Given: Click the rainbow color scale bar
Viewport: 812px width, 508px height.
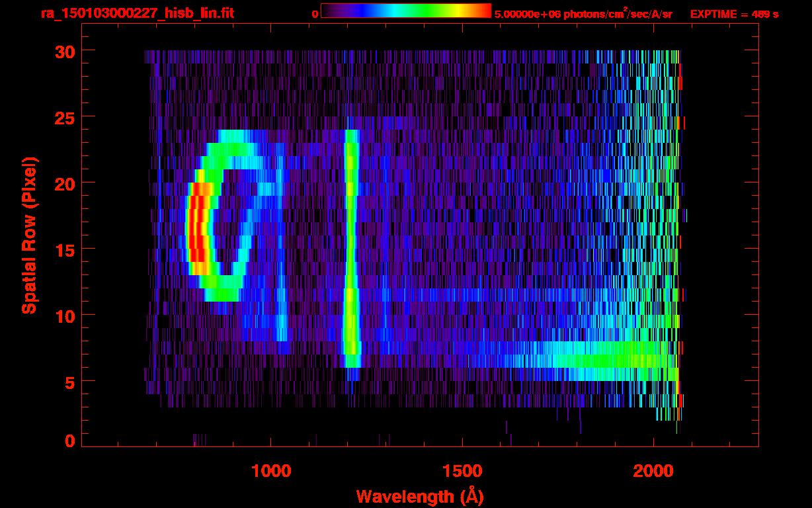Looking at the screenshot, I should (x=406, y=11).
